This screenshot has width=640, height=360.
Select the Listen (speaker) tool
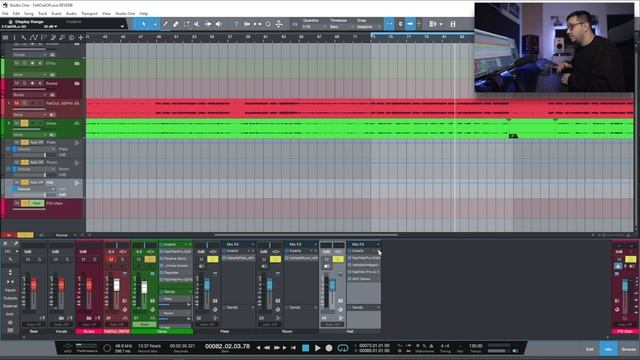point(219,24)
